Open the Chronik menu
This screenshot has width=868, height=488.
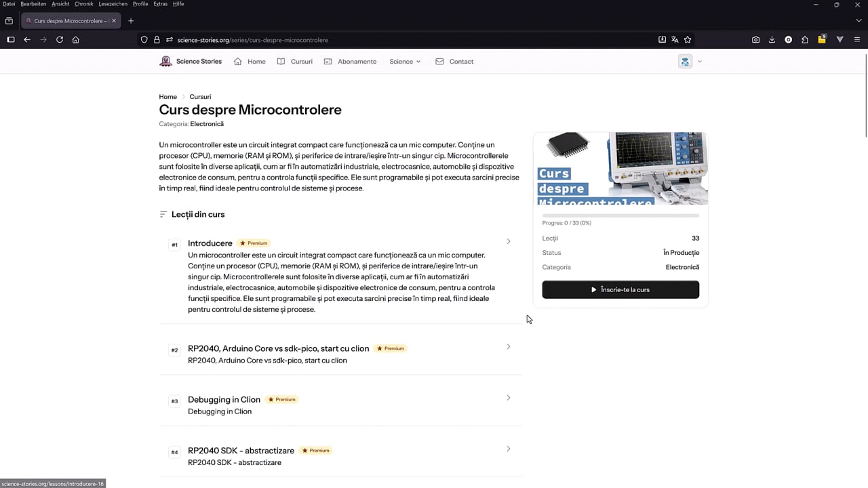coord(84,4)
